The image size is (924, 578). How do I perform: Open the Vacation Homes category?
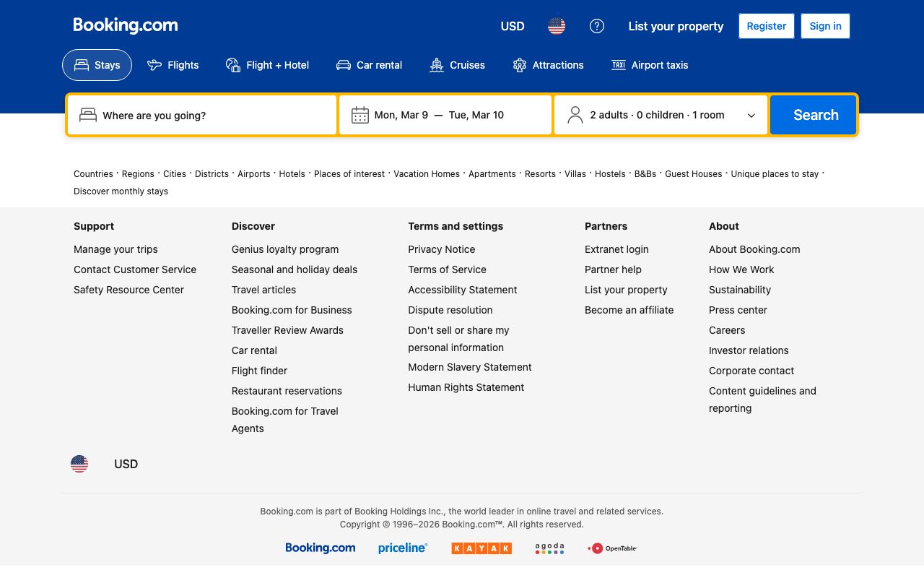click(426, 173)
